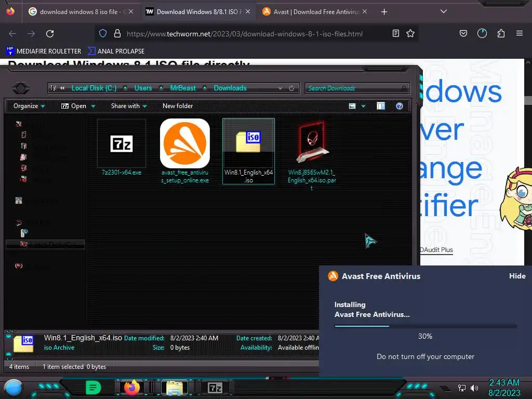Viewport: 532px width, 399px height.
Task: Select the highlighted Local Disk (C:) sidebar row
Action: point(45,244)
